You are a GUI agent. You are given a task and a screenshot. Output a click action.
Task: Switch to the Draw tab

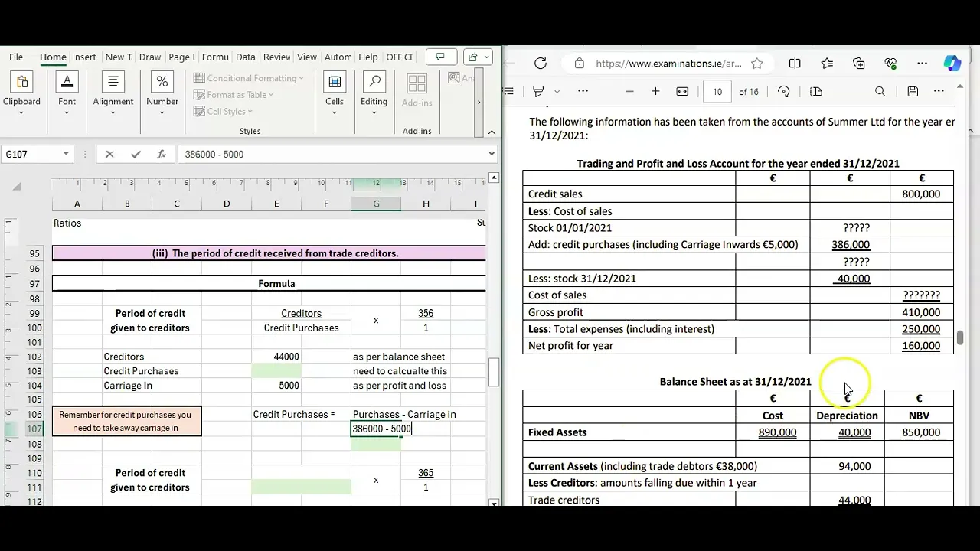(x=150, y=57)
